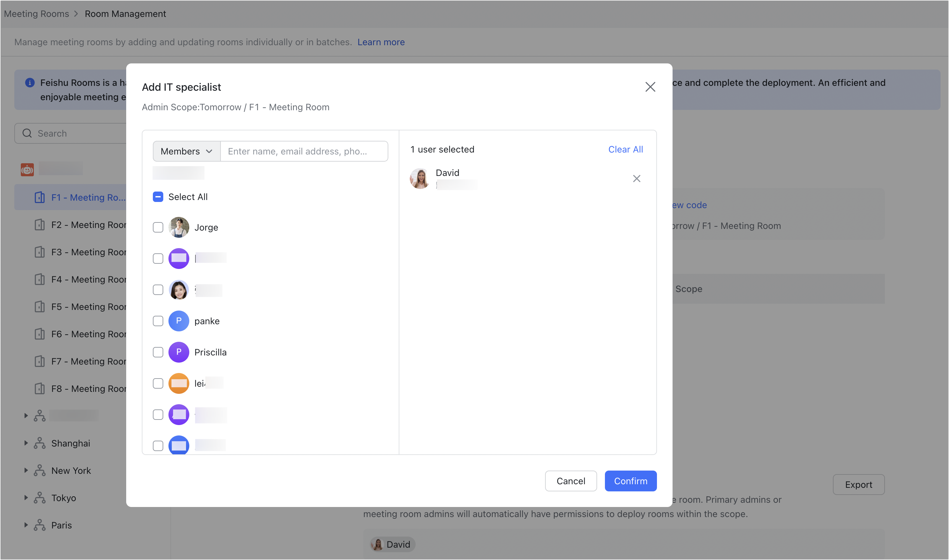This screenshot has width=949, height=560.
Task: Remove David using the X next to his name
Action: pyautogui.click(x=636, y=178)
